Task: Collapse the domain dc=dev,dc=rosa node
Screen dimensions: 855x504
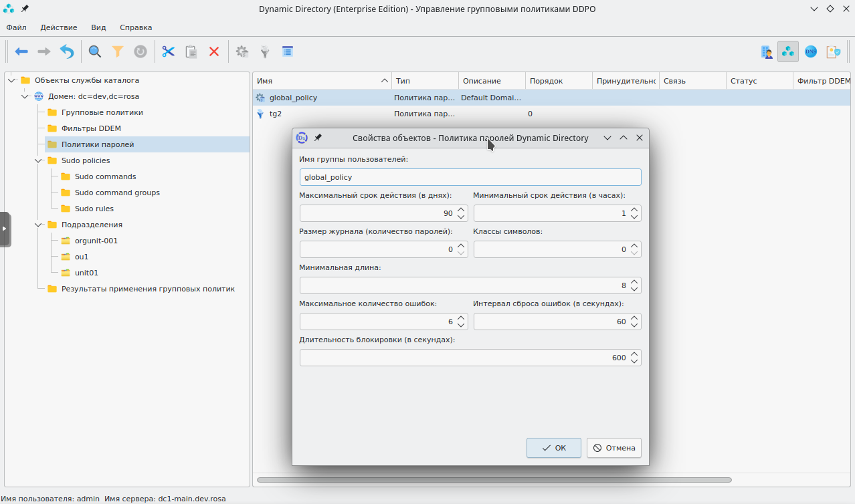Action: [25, 96]
